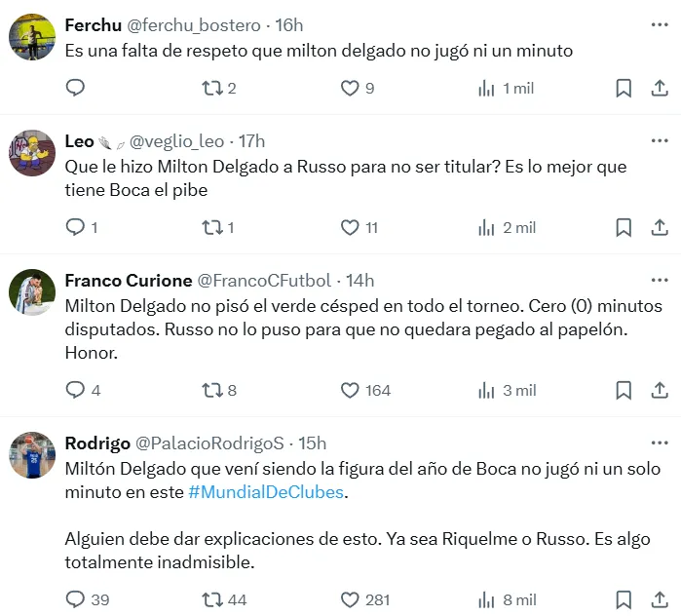681x616 pixels.
Task: Share Leo's tweet
Action: [658, 228]
